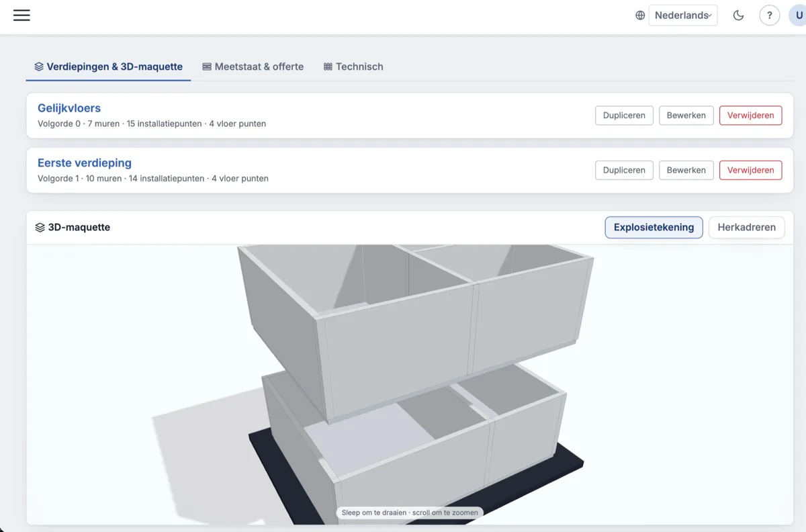
Task: Open the Nederlands language dropdown
Action: click(x=682, y=15)
